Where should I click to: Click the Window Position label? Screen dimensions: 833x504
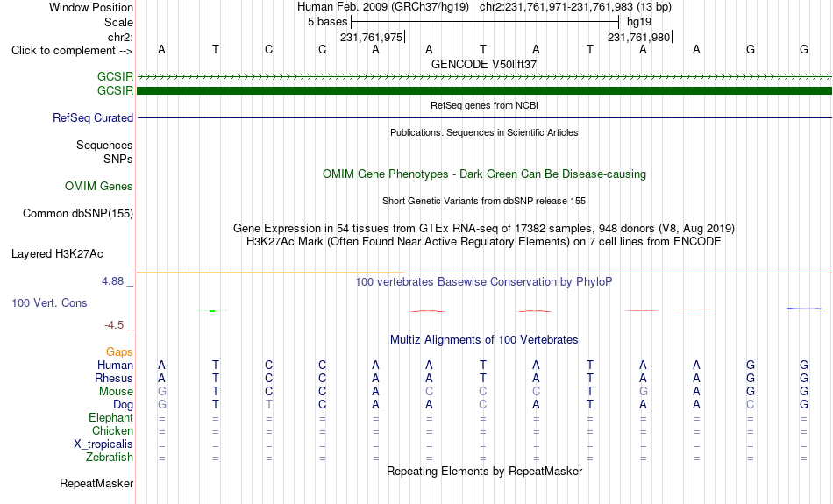pos(91,7)
